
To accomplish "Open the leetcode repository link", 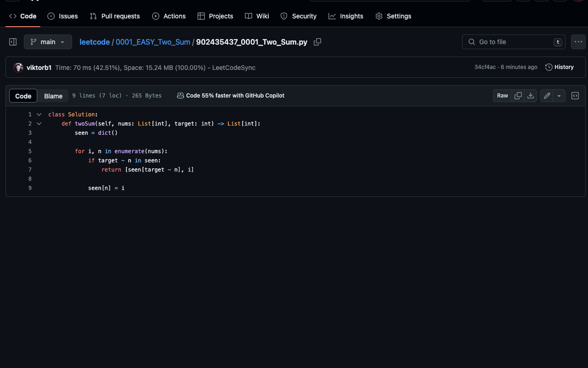I will (x=95, y=41).
